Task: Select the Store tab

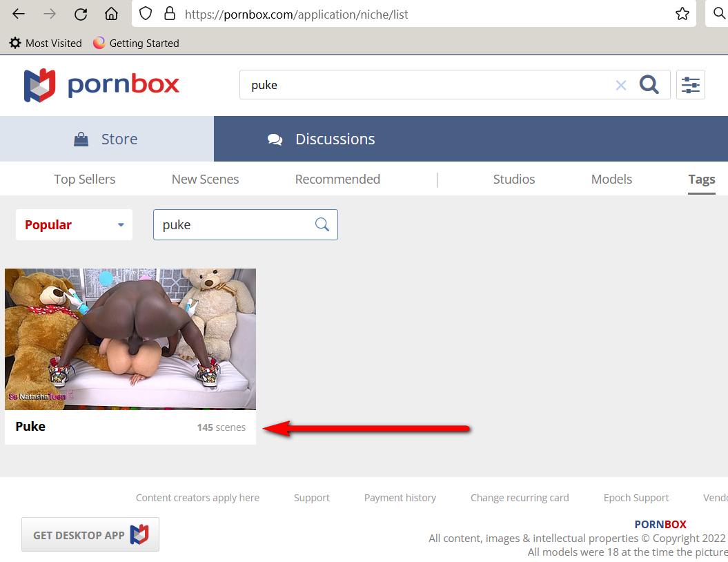Action: (x=106, y=139)
